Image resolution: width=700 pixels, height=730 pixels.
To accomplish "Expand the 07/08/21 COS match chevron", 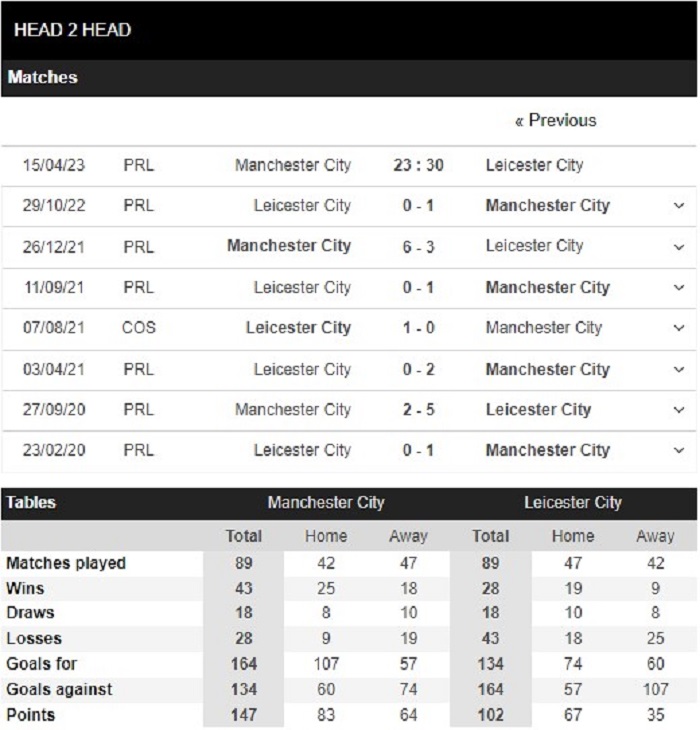I will [680, 328].
